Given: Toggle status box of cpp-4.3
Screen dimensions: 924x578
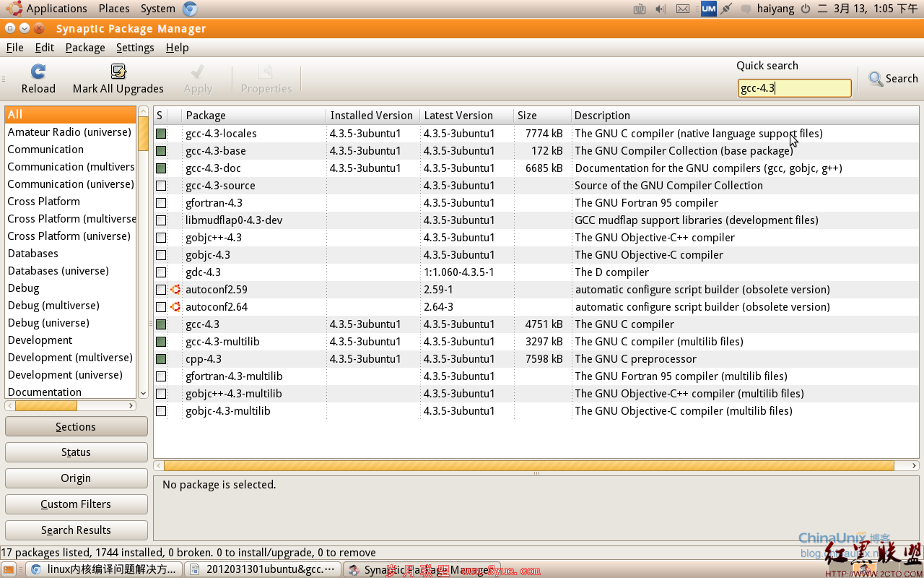Looking at the screenshot, I should [161, 359].
